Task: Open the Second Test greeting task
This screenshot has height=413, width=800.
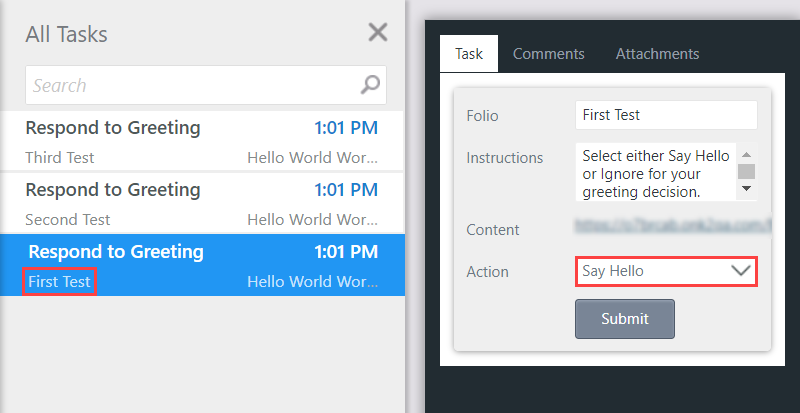Action: pos(112,190)
